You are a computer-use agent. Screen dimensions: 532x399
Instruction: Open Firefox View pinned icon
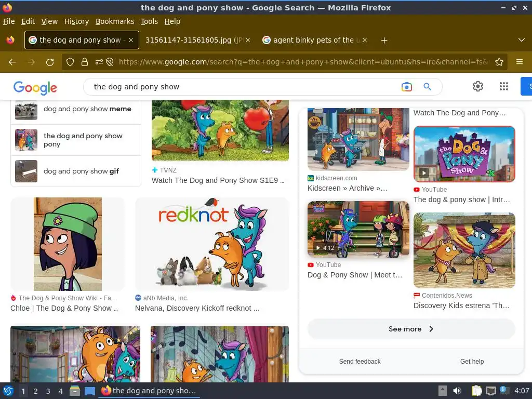point(10,40)
